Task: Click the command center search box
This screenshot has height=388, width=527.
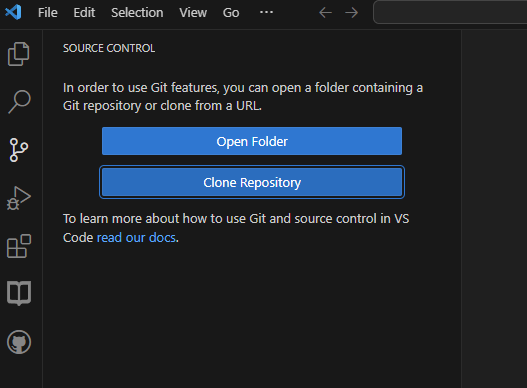Action: pyautogui.click(x=450, y=12)
